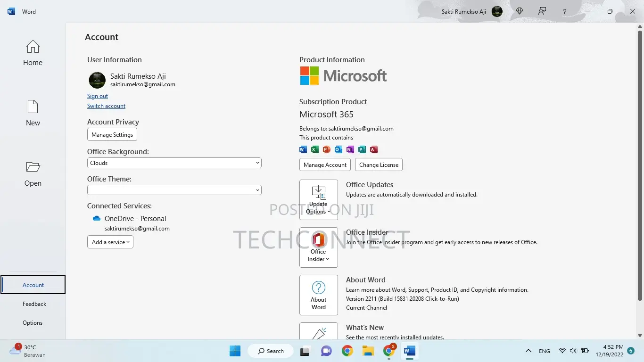Open Help question mark in title bar

[564, 11]
